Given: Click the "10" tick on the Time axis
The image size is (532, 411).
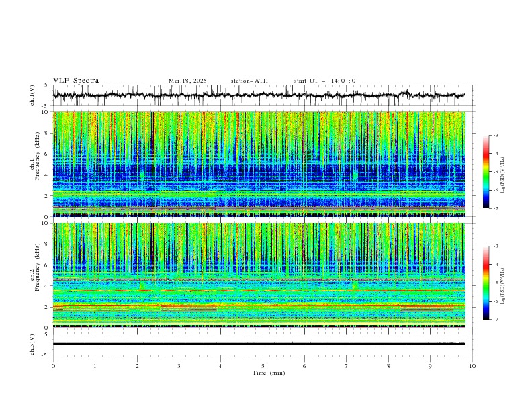Looking at the screenshot, I should (472, 366).
